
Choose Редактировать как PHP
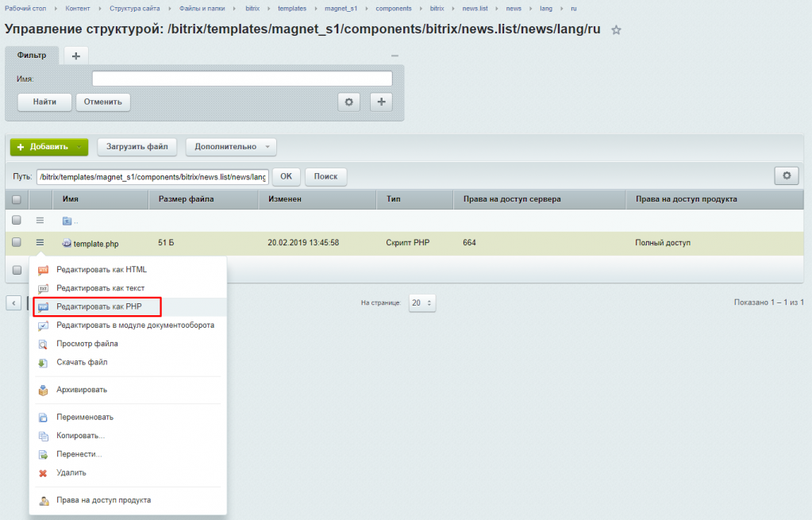coord(99,306)
